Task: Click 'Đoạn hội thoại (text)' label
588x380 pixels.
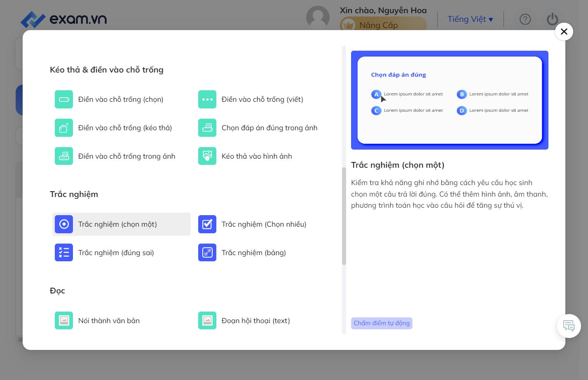Action: point(256,321)
